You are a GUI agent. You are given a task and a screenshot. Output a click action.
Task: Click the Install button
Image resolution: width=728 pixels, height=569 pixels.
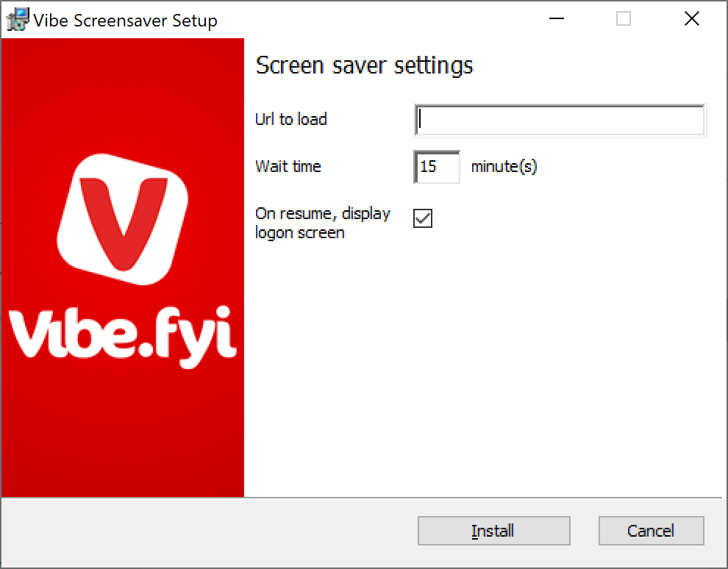493,531
